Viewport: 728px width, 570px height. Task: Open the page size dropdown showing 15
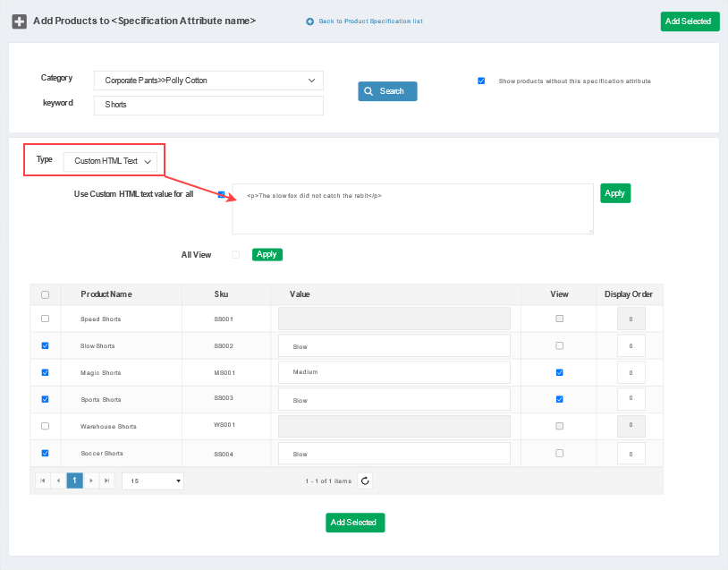153,481
